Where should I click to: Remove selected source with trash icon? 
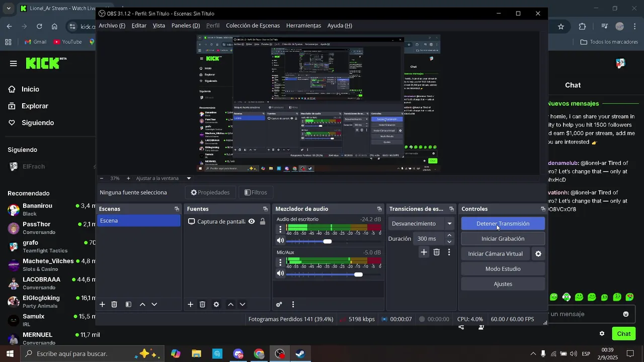202,304
